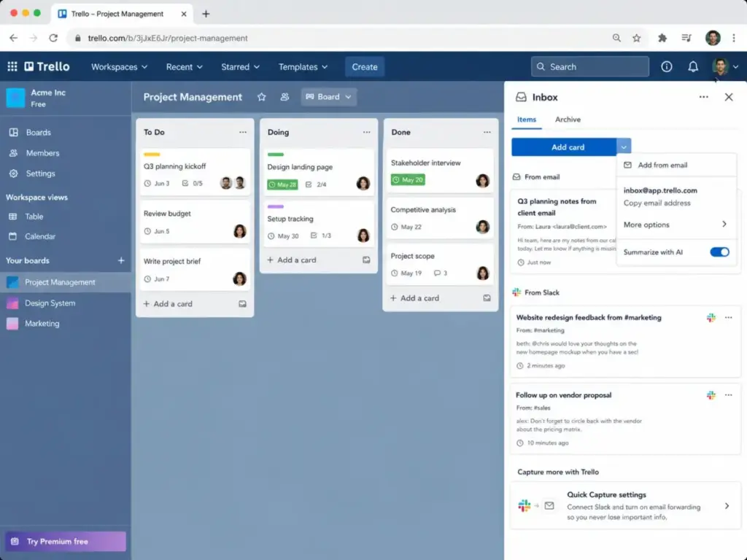Toggle Summarize with AI switch

tap(719, 252)
